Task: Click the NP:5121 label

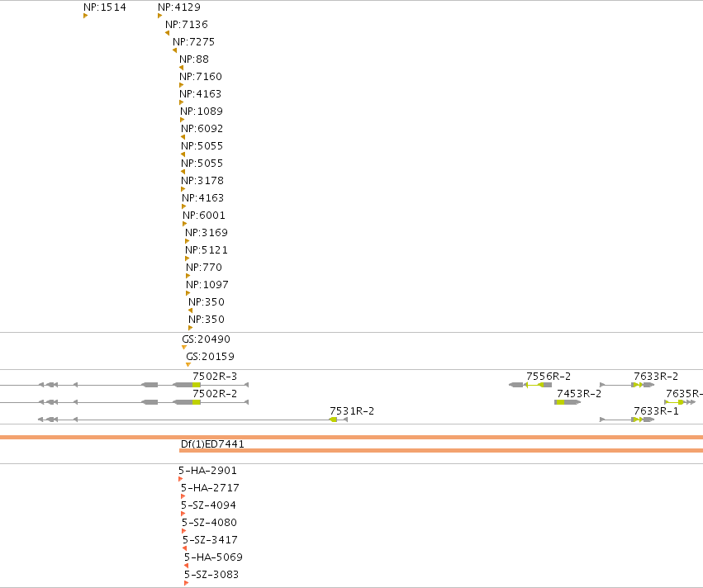Action: [x=207, y=250]
